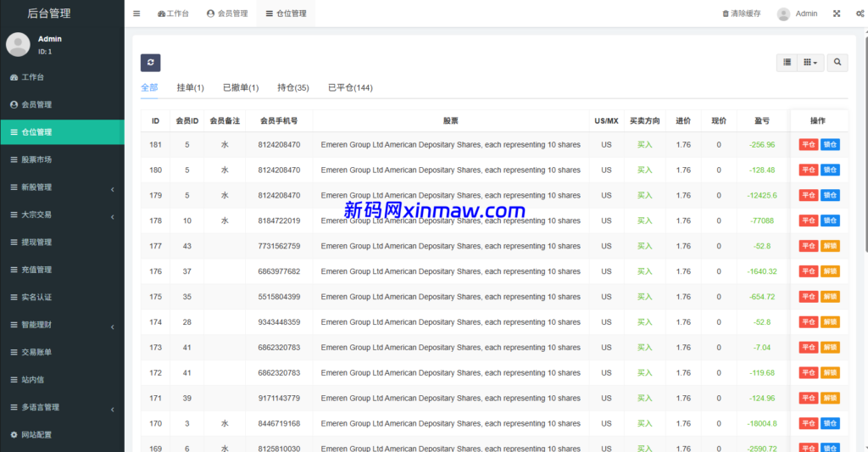Collapse the sidebar with the top hamburger icon
Viewport: 868px width, 452px height.
click(136, 14)
